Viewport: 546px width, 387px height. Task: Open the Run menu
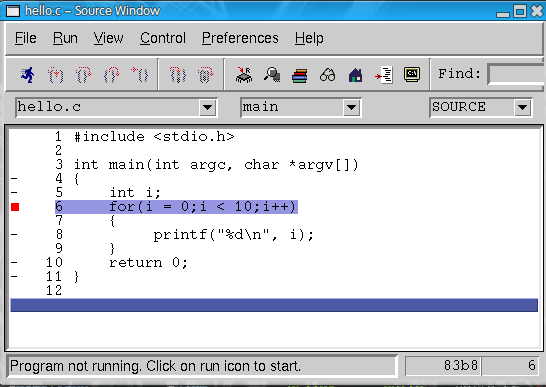point(65,38)
